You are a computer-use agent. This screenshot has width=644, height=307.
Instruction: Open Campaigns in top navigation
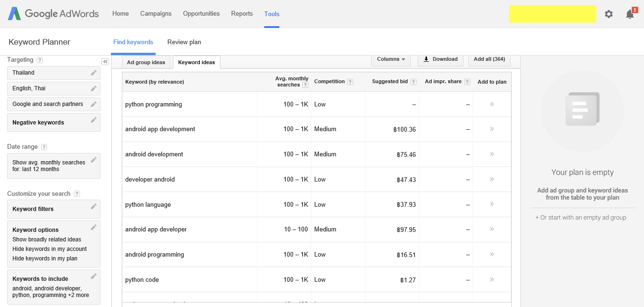pyautogui.click(x=156, y=14)
